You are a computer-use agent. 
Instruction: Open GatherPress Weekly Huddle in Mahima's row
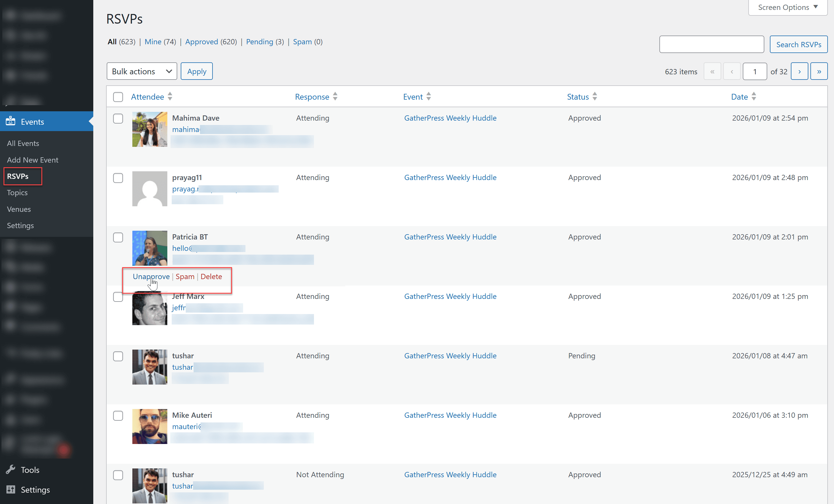click(450, 118)
